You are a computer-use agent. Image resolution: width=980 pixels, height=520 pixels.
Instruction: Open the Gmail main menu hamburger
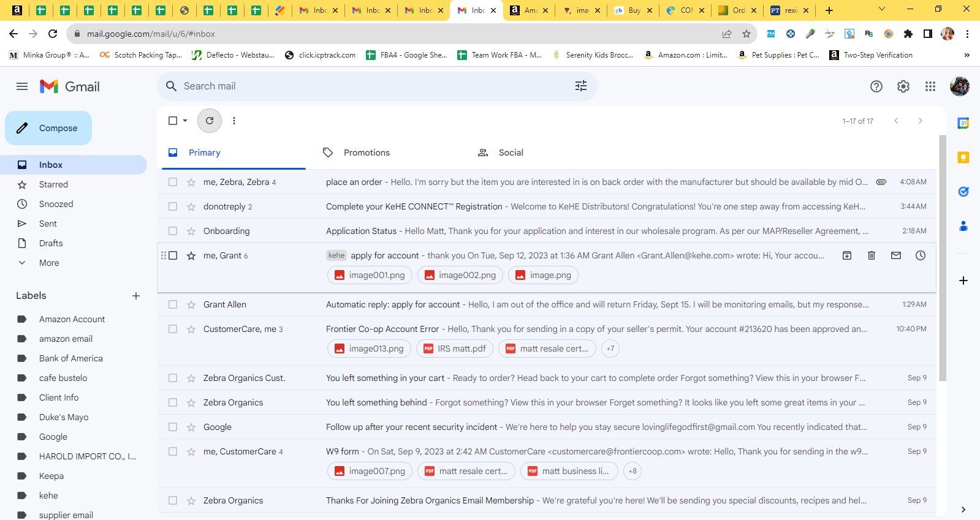[22, 86]
